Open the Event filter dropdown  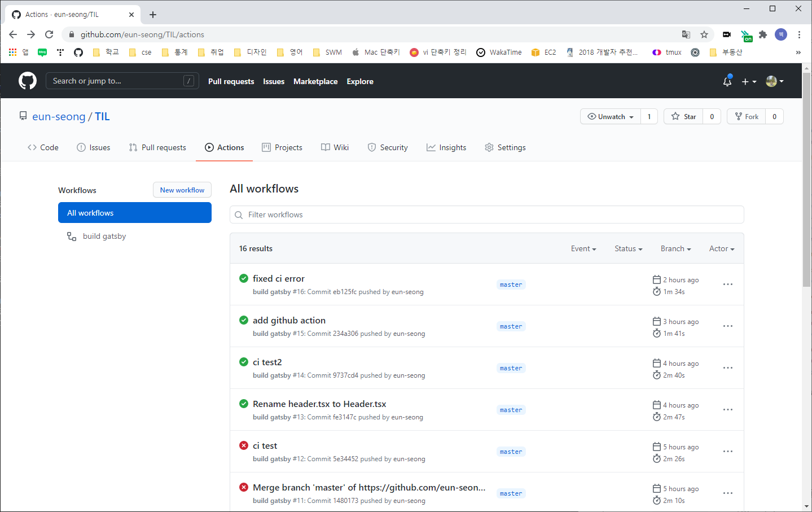[x=583, y=248]
